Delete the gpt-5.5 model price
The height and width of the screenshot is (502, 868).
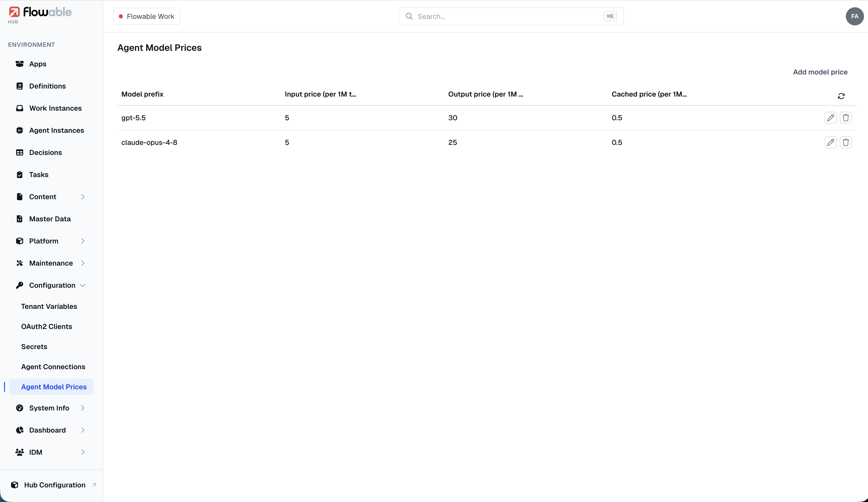click(846, 118)
